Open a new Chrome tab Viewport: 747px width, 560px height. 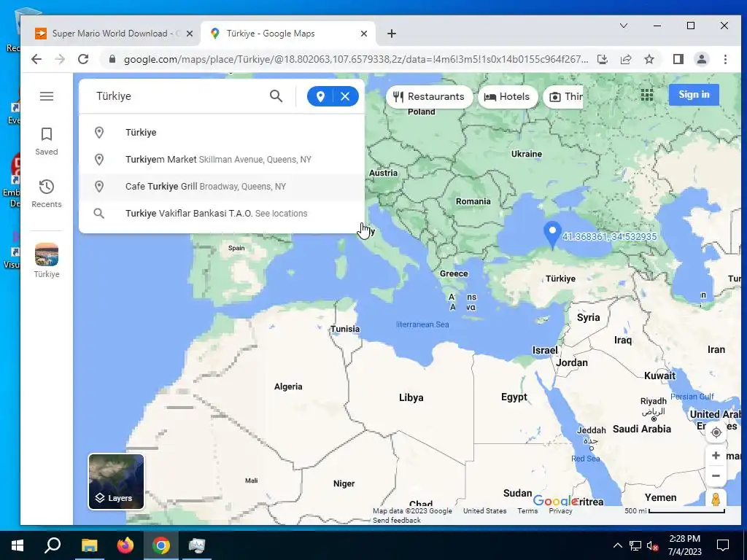pyautogui.click(x=392, y=34)
